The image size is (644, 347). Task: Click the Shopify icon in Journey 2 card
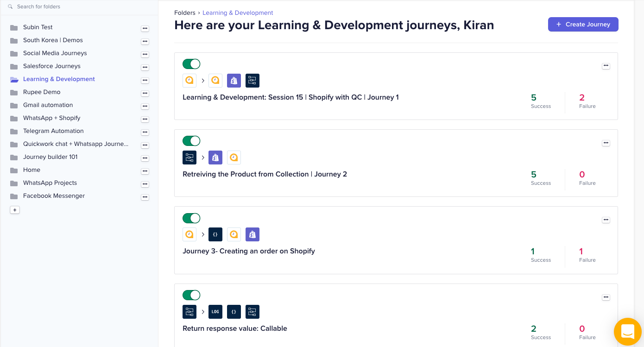pos(215,158)
